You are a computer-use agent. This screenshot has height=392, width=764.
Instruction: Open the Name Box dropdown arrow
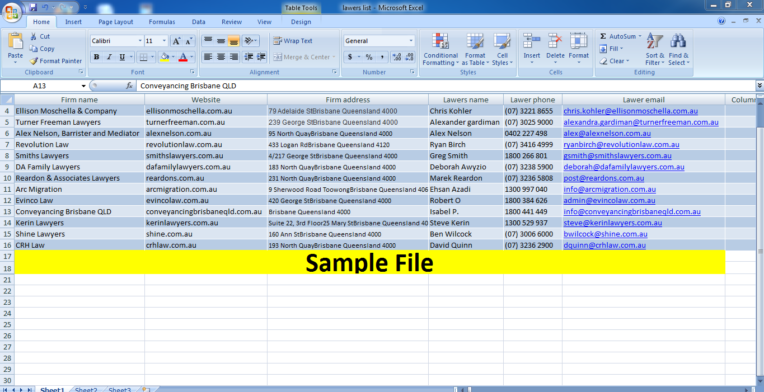pos(83,86)
